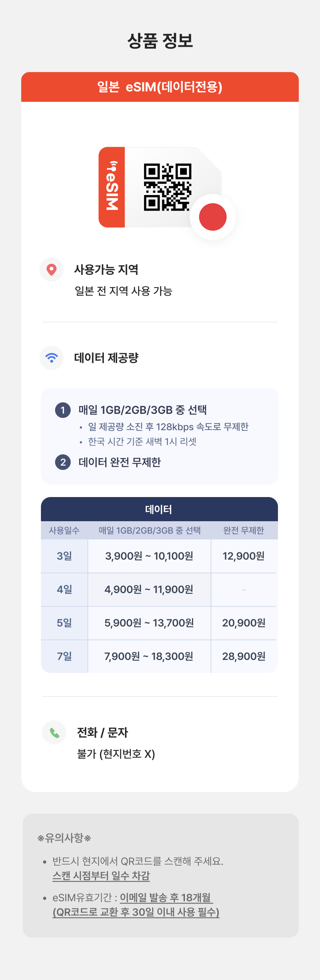Click the 완전 무제한 column header

[244, 530]
